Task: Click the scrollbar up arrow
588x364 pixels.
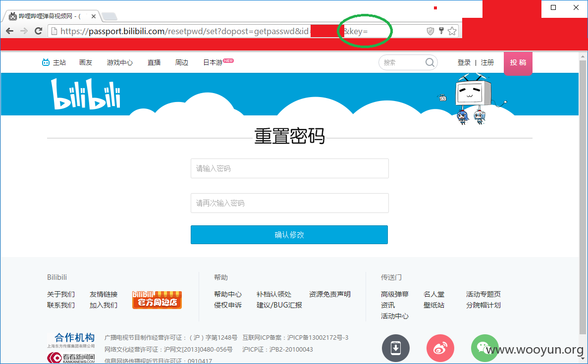Action: click(583, 56)
